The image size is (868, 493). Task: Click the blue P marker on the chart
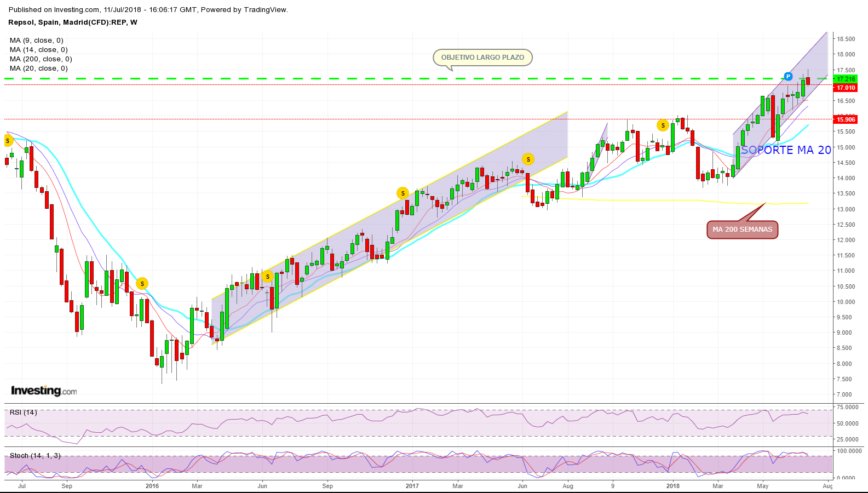(788, 76)
